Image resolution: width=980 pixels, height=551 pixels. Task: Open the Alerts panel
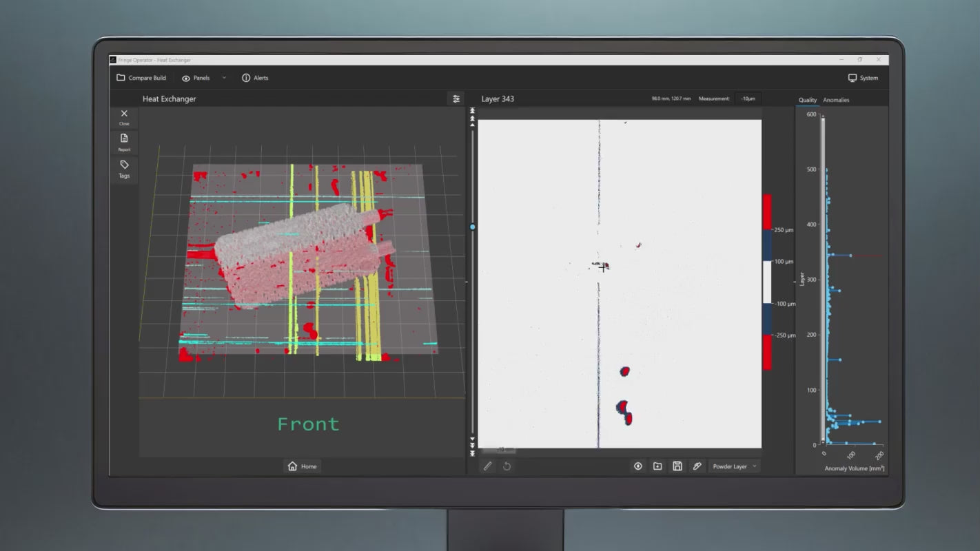[255, 78]
